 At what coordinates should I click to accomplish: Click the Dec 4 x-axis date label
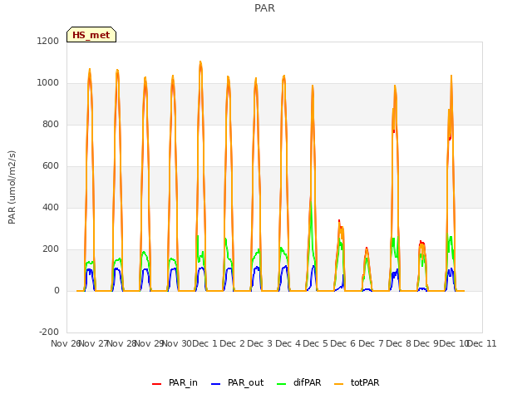[x=288, y=343]
